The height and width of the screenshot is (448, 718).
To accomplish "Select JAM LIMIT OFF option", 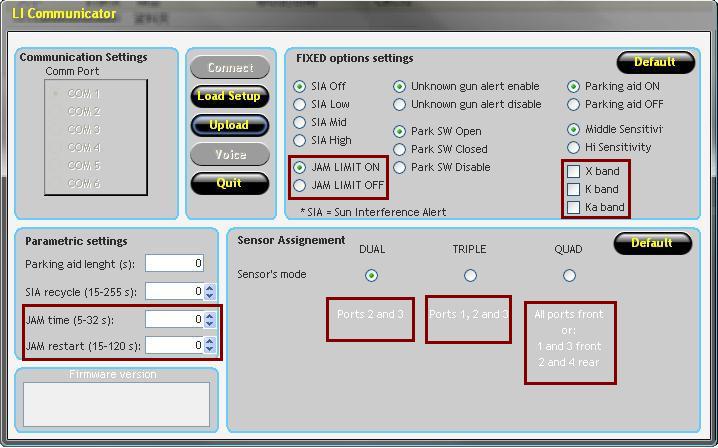I will pyautogui.click(x=300, y=186).
